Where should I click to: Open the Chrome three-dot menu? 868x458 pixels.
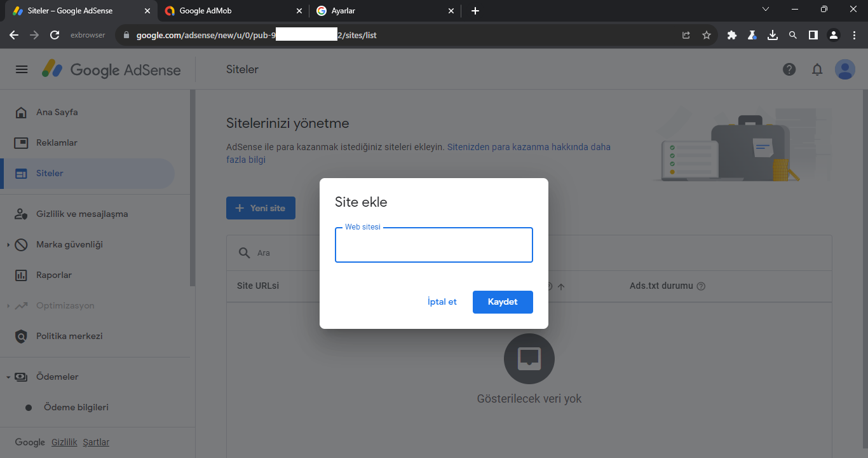tap(854, 35)
